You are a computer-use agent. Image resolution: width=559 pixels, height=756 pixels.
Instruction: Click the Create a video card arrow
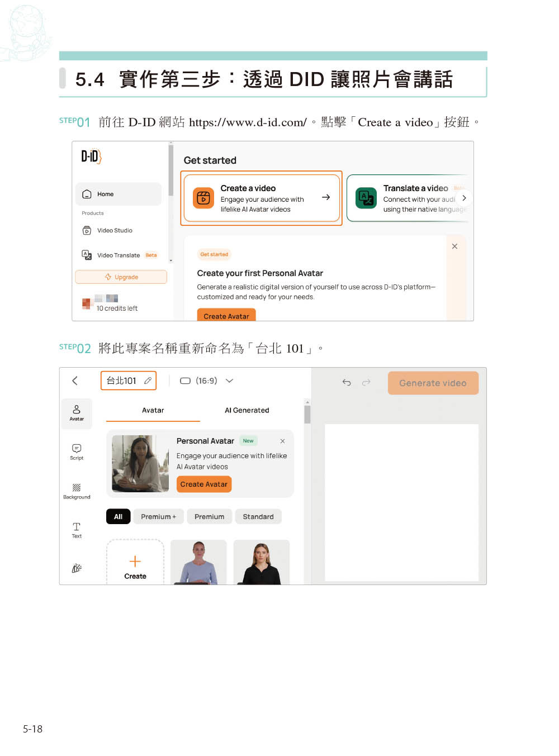click(x=326, y=197)
